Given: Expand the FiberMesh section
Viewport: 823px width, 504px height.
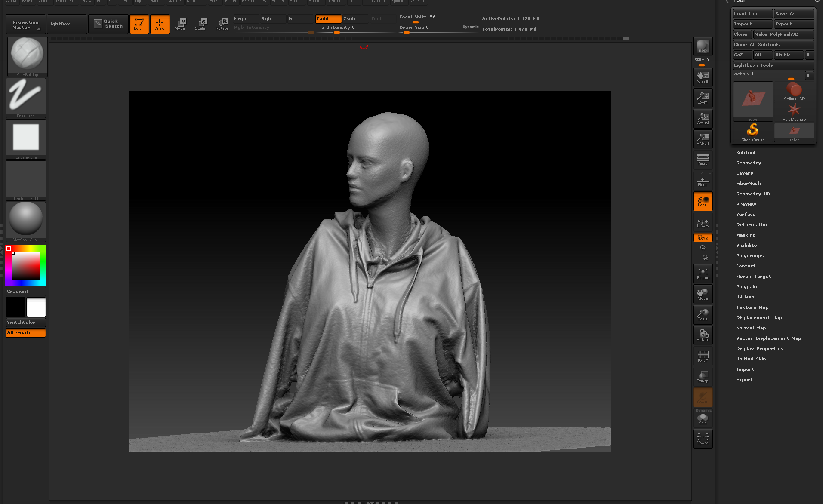Looking at the screenshot, I should tap(748, 184).
